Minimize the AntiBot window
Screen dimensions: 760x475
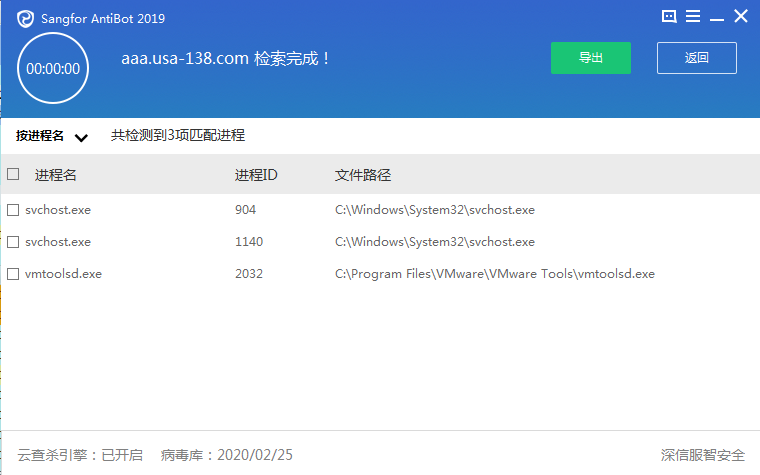pos(716,19)
